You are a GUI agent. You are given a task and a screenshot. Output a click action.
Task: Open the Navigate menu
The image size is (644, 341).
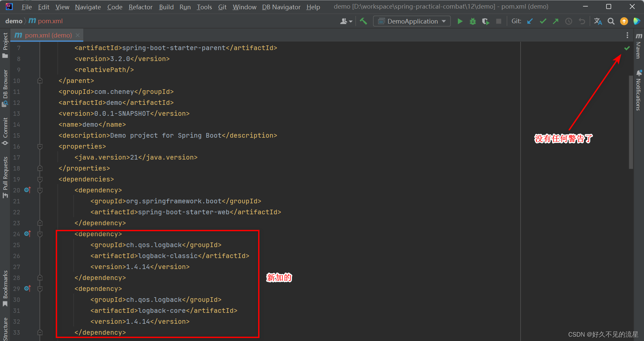[88, 7]
